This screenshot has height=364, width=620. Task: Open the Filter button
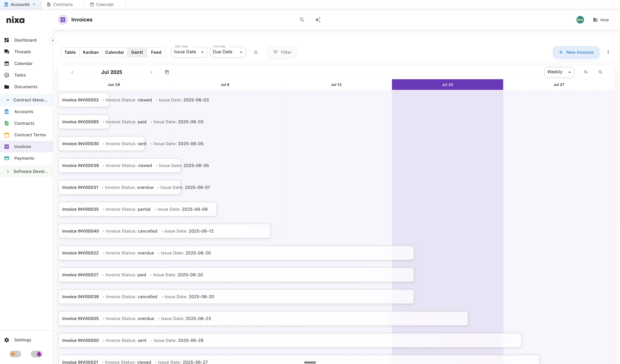[282, 52]
